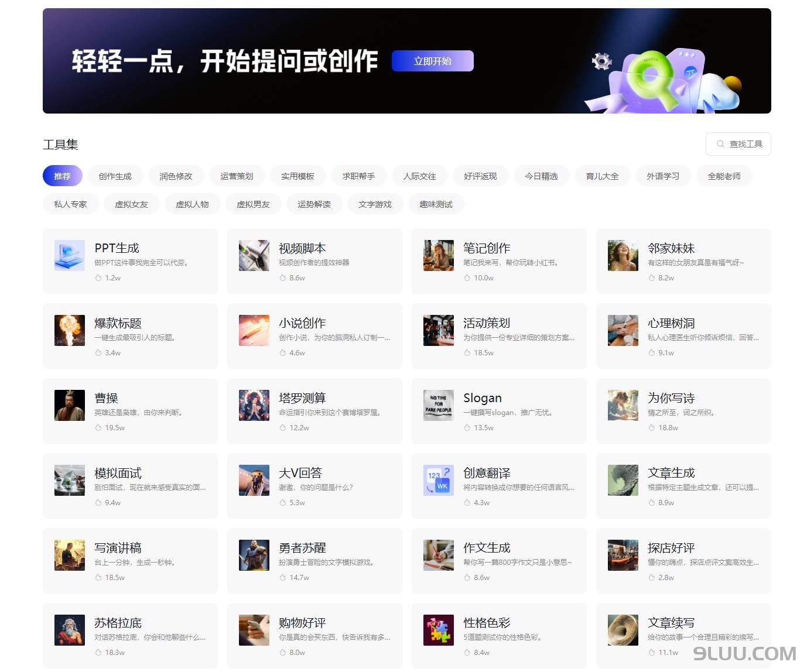Open the 视频脚本 tool title

tap(302, 248)
